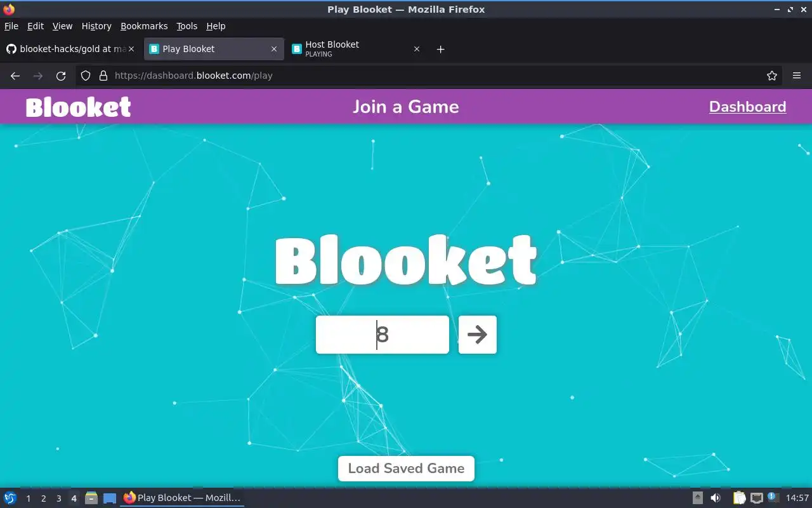Open the tracking protection shield icon

(x=86, y=76)
